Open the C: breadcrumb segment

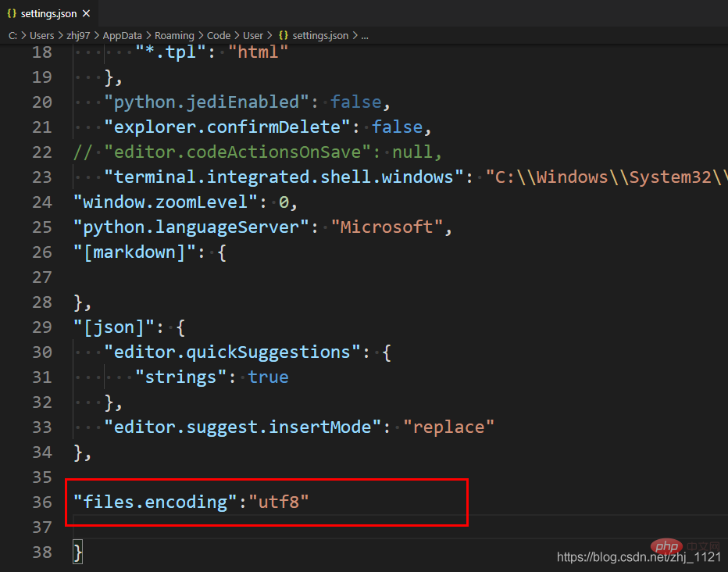13,36
